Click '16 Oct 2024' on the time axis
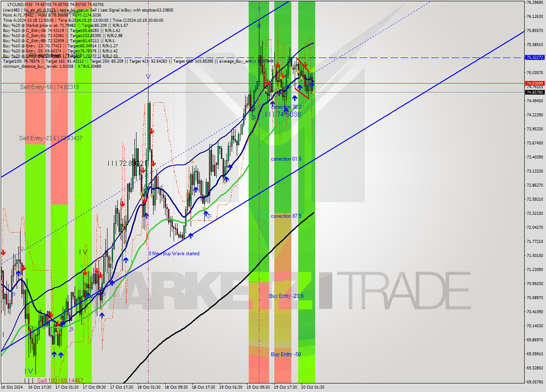This screenshot has height=392, width=546. point(12,387)
